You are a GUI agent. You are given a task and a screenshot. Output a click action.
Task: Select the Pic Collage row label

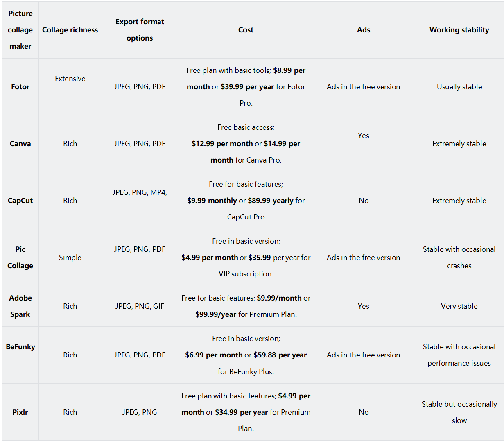[x=20, y=258]
